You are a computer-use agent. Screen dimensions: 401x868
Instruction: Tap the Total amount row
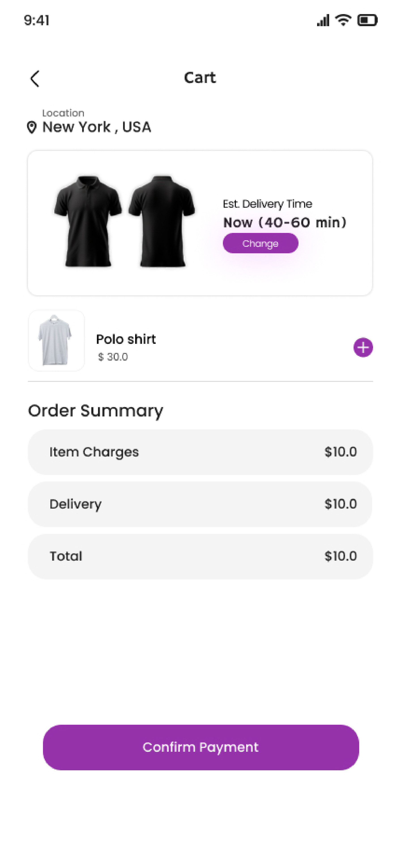coord(200,556)
